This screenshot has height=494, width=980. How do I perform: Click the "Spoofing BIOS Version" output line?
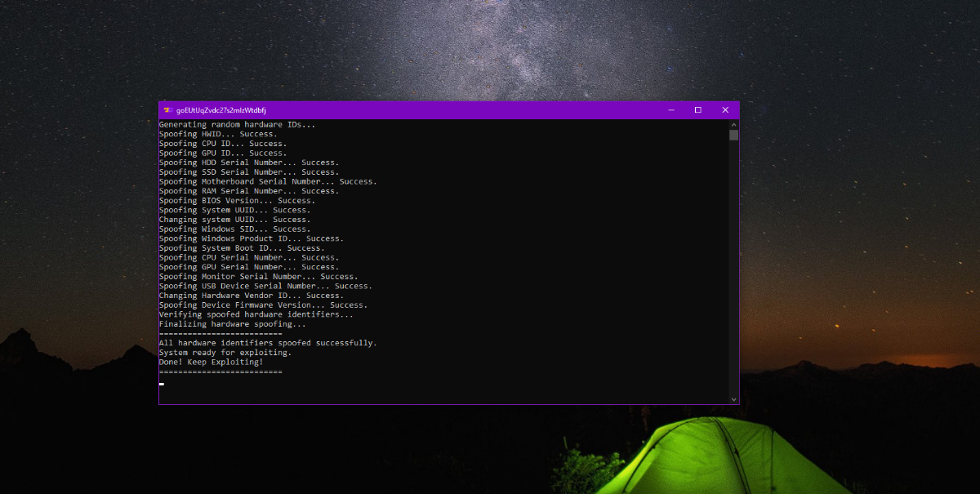pyautogui.click(x=237, y=201)
